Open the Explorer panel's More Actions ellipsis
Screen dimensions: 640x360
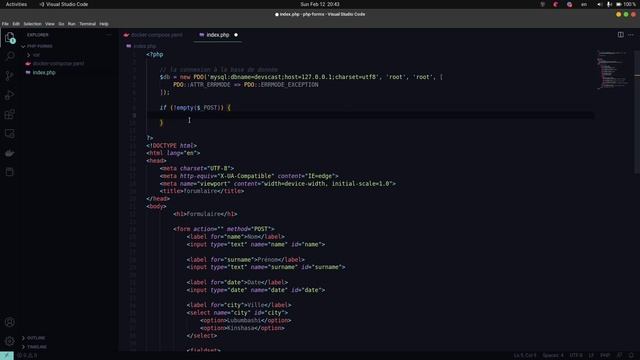109,35
